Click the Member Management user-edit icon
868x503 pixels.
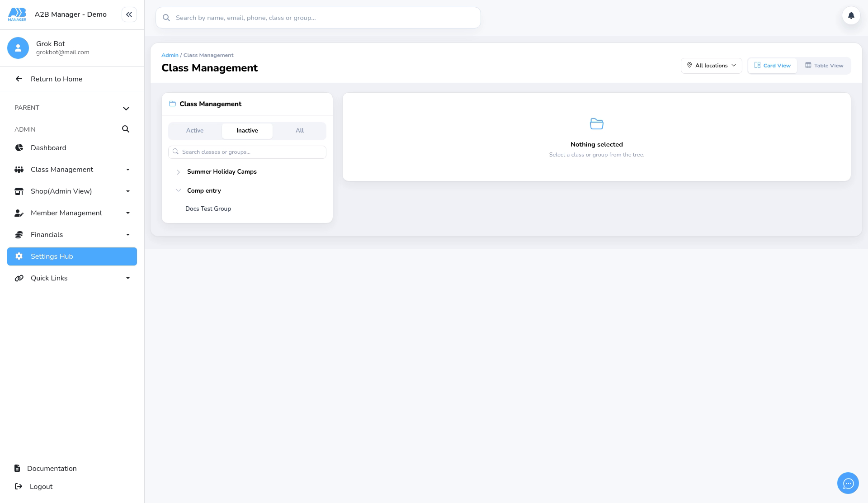pos(19,213)
